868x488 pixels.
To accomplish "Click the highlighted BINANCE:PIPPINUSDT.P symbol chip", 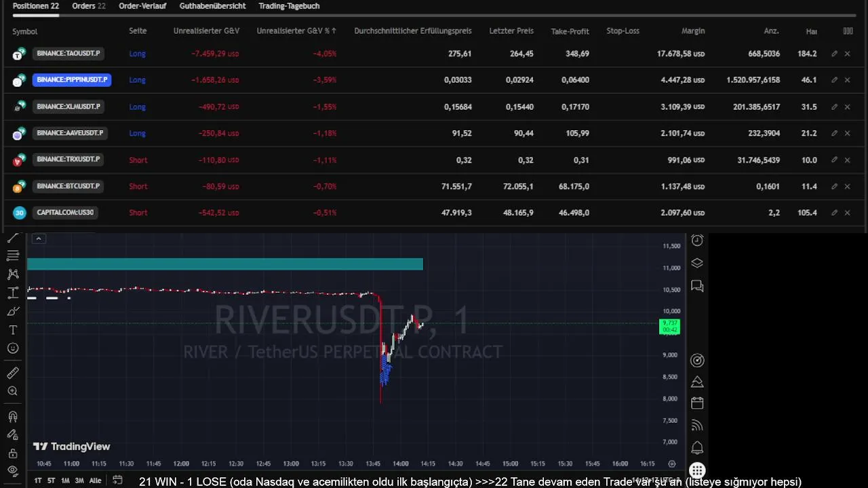I will click(72, 80).
